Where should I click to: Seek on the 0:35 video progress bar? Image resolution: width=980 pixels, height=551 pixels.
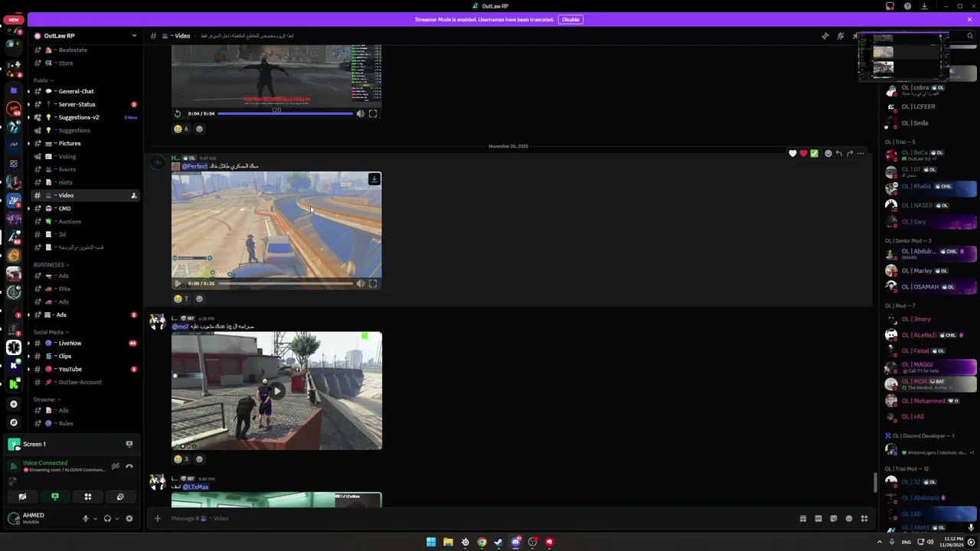point(286,283)
